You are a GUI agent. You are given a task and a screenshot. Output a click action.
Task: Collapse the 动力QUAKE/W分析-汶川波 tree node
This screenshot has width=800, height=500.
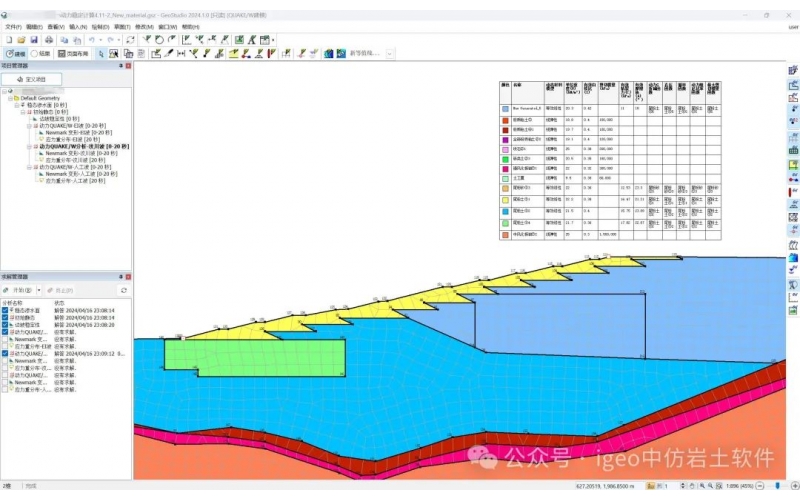(x=29, y=146)
